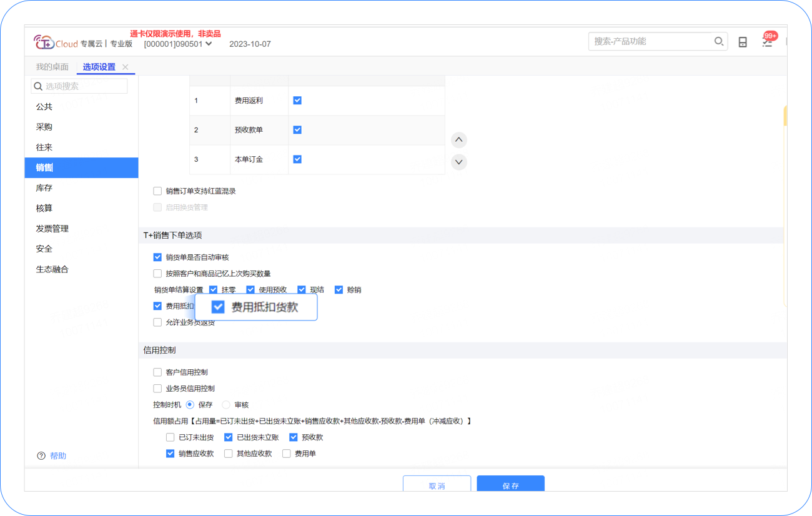Switch to 我的桌面 tab
Image resolution: width=812 pixels, height=516 pixels.
point(52,67)
